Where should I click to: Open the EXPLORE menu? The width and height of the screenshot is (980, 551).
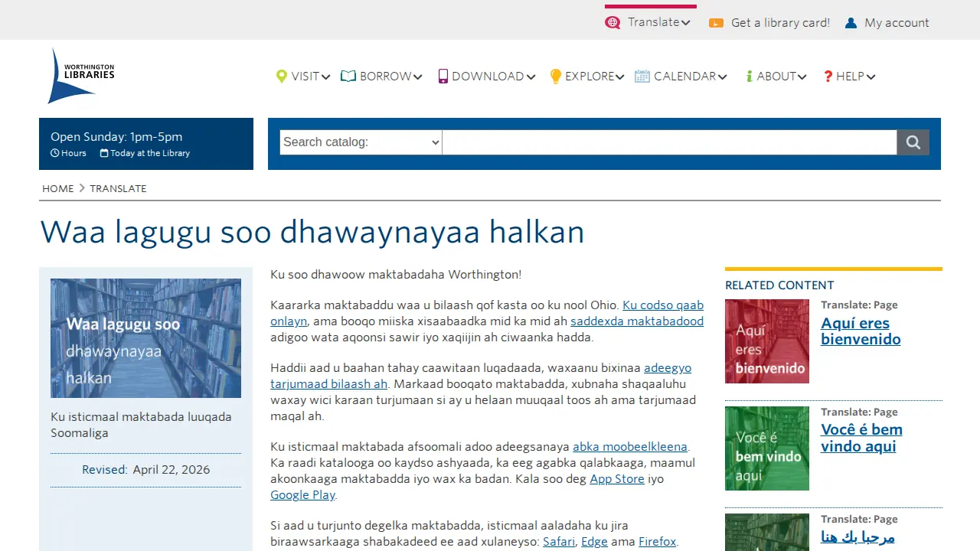[x=590, y=77]
